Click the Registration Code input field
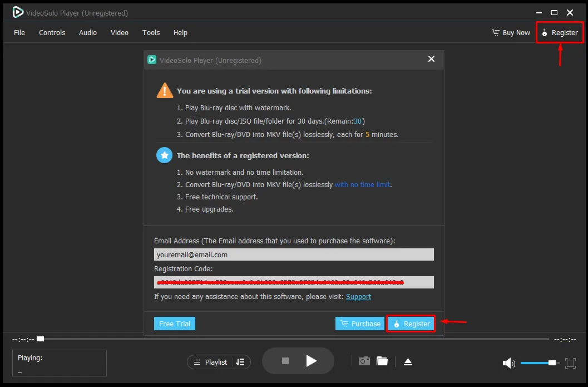 coord(294,282)
